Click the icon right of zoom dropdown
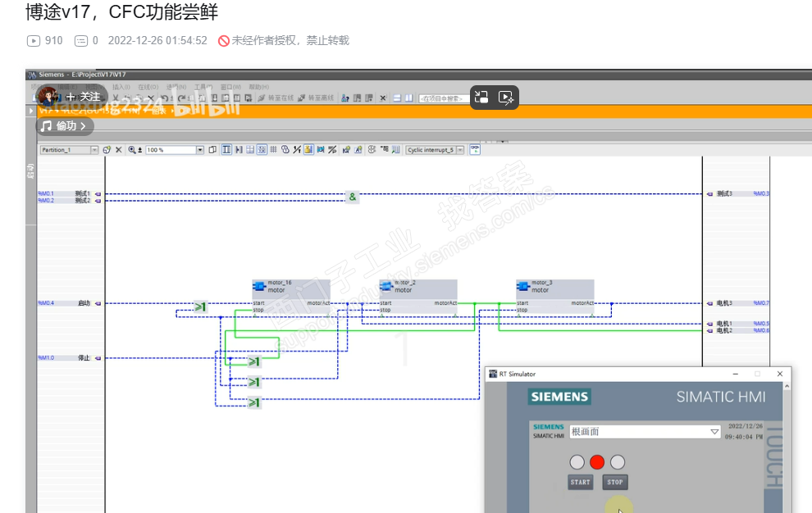The image size is (812, 513). pyautogui.click(x=212, y=150)
